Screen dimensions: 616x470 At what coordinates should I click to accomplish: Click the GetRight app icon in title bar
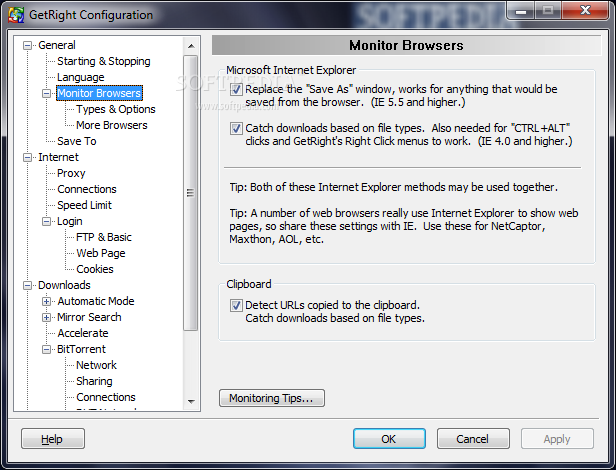click(16, 15)
